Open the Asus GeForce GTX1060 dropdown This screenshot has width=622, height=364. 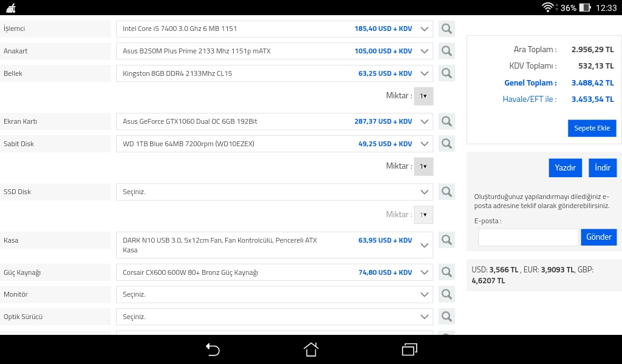pyautogui.click(x=275, y=121)
